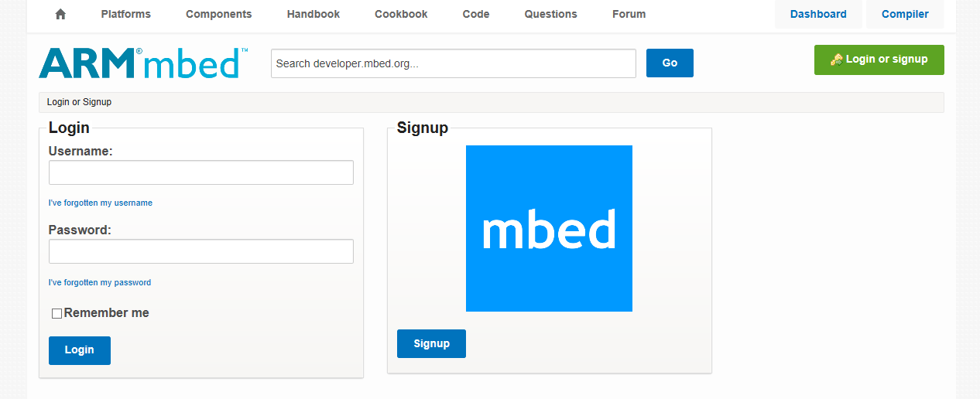Click the home icon in navigation bar
This screenshot has width=980, height=399.
pyautogui.click(x=60, y=14)
